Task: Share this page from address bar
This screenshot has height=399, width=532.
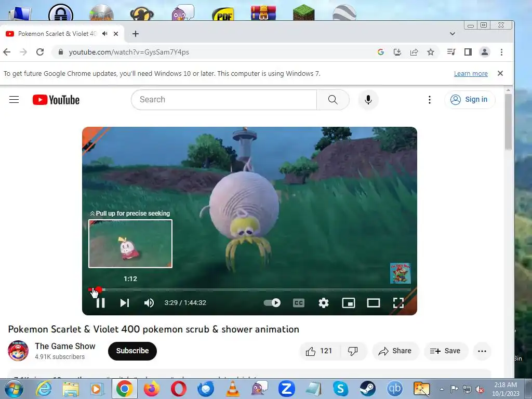Action: tap(414, 52)
